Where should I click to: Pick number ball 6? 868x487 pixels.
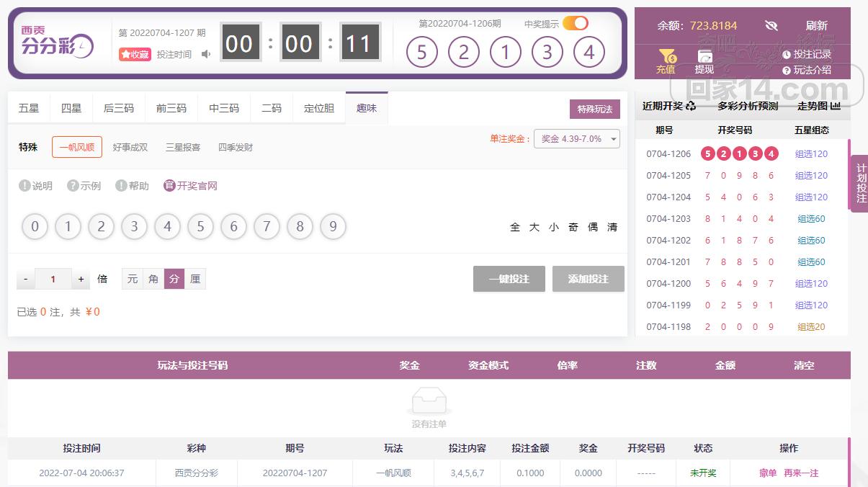(x=233, y=227)
